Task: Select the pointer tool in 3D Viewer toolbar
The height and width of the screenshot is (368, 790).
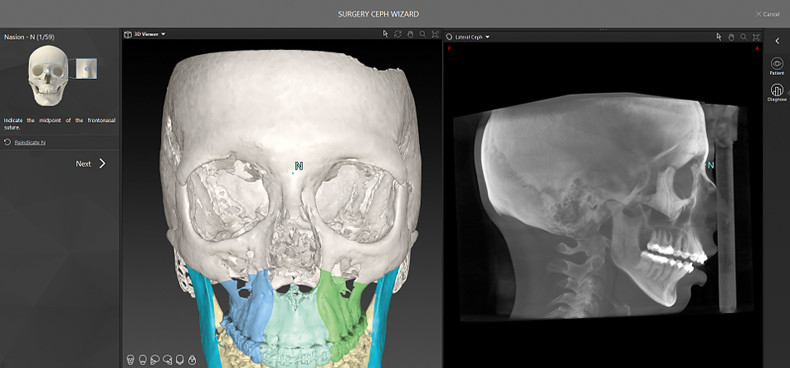Action: pos(385,34)
